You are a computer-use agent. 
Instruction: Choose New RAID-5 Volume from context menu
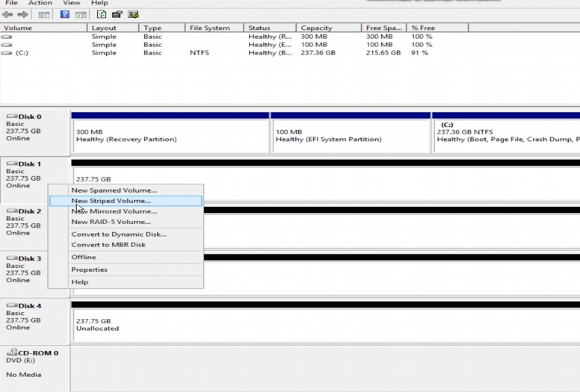point(126,222)
